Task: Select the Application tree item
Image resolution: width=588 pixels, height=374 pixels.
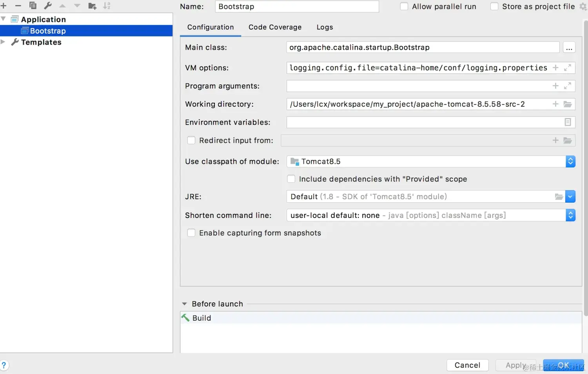Action: (x=44, y=19)
